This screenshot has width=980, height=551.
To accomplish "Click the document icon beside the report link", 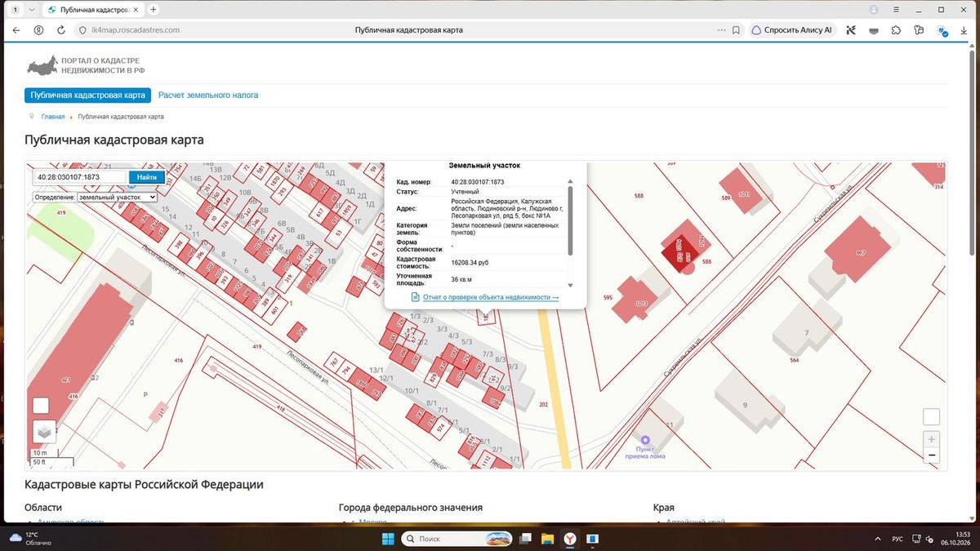I will click(x=416, y=297).
